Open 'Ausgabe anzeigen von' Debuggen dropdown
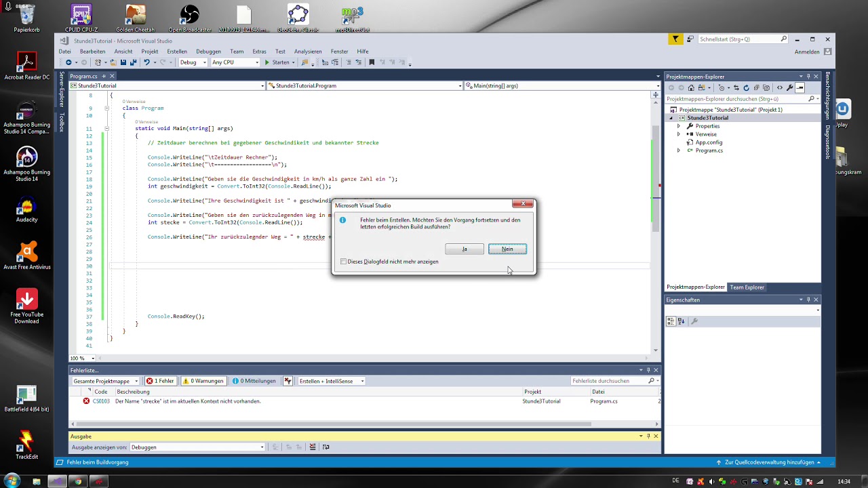868x488 pixels. pos(197,447)
